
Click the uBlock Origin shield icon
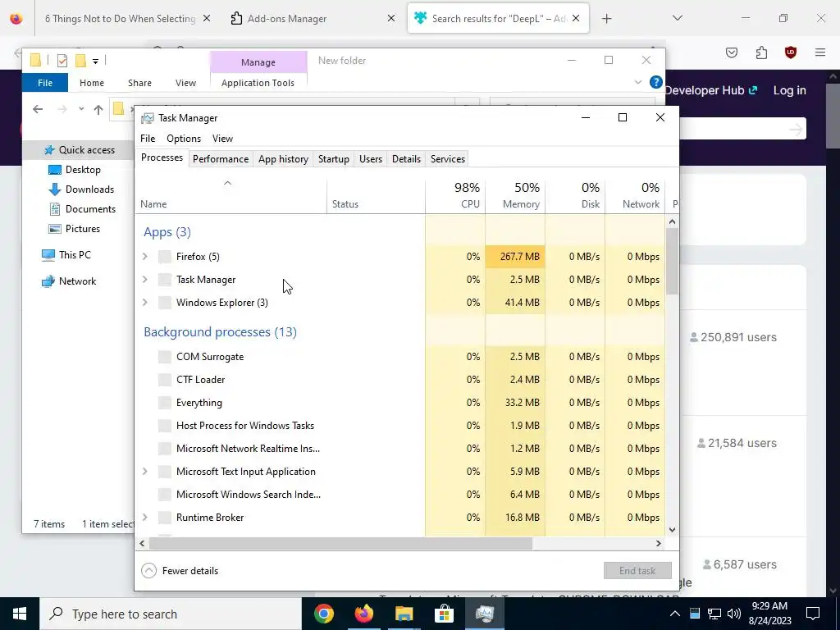click(790, 52)
